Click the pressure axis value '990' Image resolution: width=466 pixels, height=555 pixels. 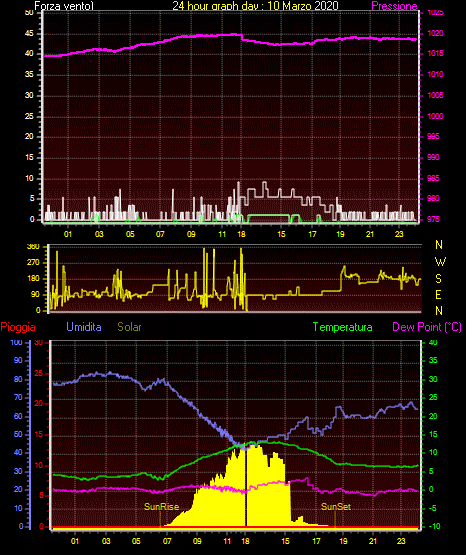(x=433, y=157)
